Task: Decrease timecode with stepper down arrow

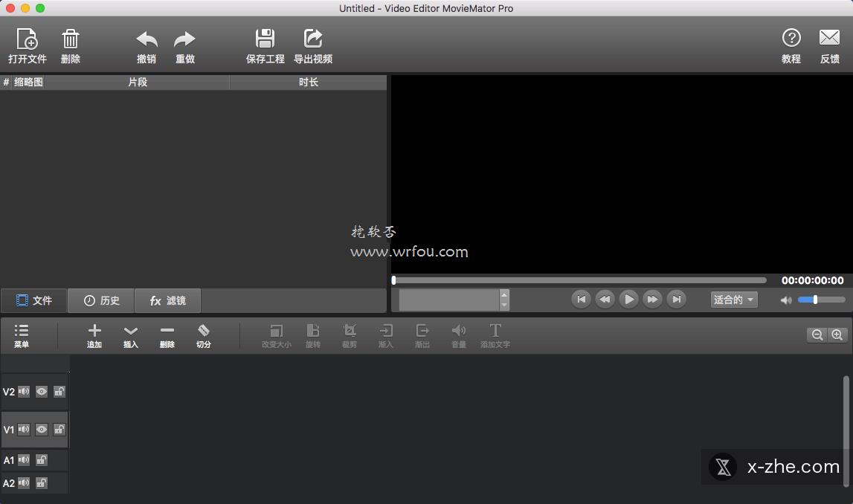Action: [504, 305]
